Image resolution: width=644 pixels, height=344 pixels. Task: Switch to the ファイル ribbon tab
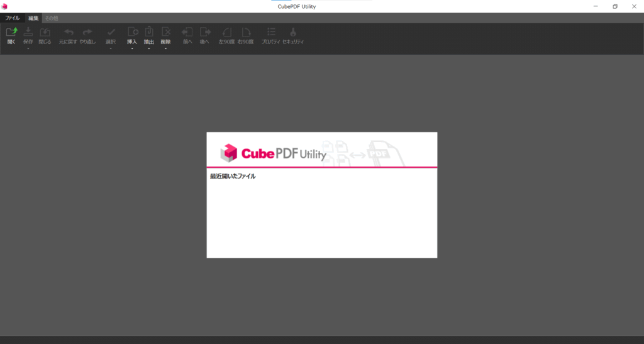point(13,18)
